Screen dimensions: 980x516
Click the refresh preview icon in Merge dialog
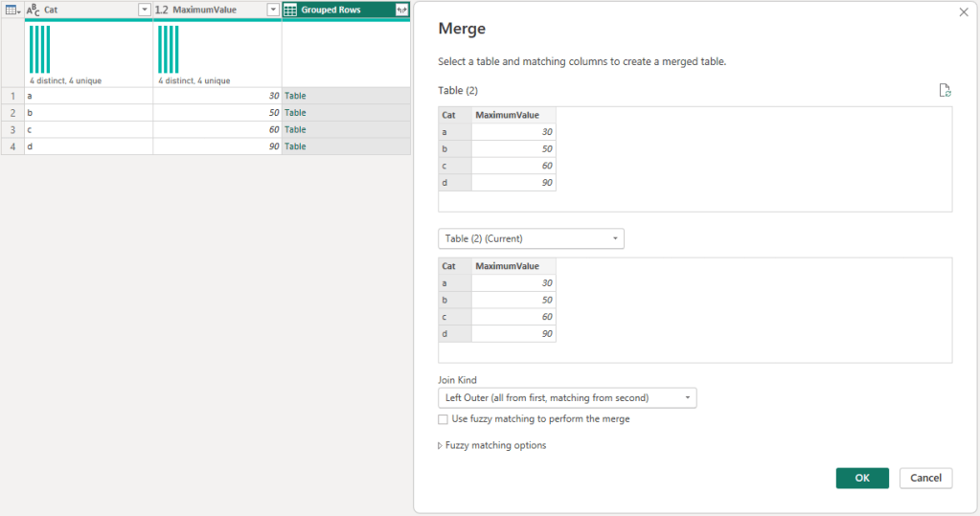click(945, 91)
